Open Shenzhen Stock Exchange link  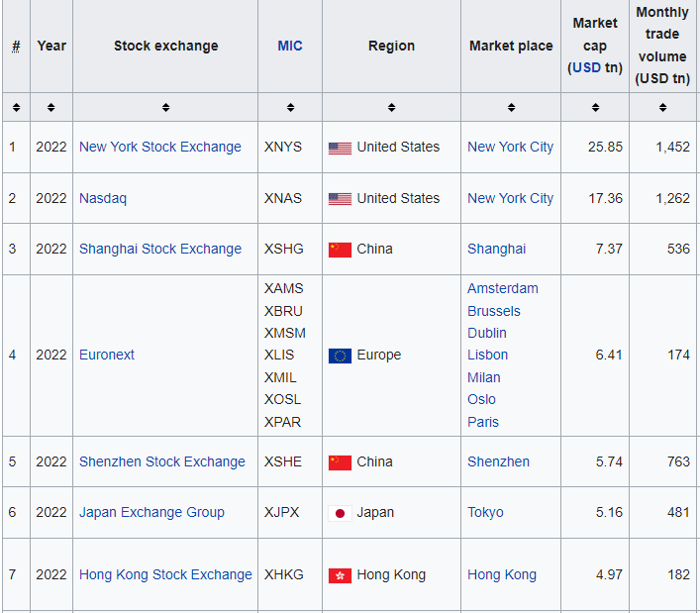pos(162,461)
